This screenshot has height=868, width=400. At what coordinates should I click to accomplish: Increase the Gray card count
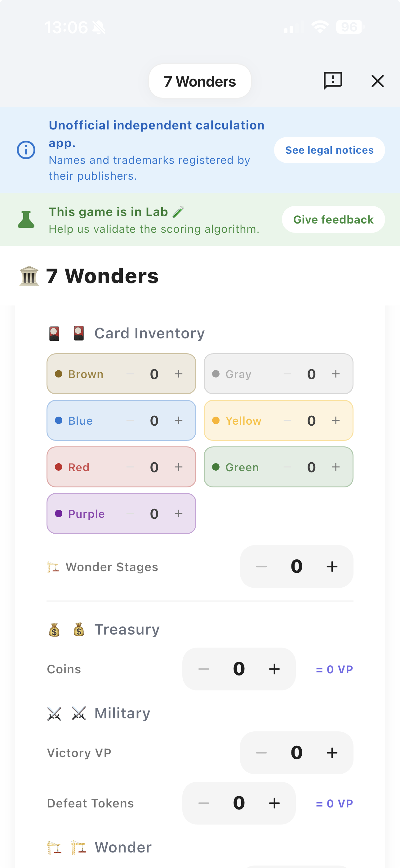click(336, 374)
